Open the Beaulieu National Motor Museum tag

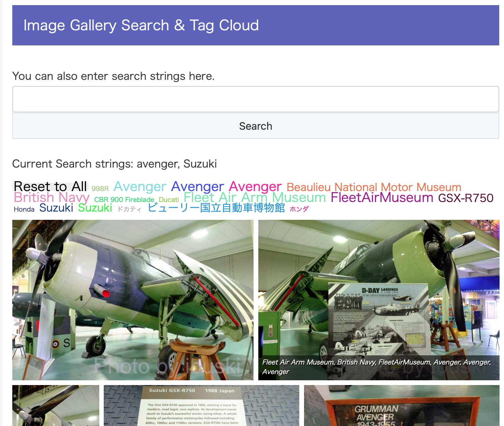[374, 187]
